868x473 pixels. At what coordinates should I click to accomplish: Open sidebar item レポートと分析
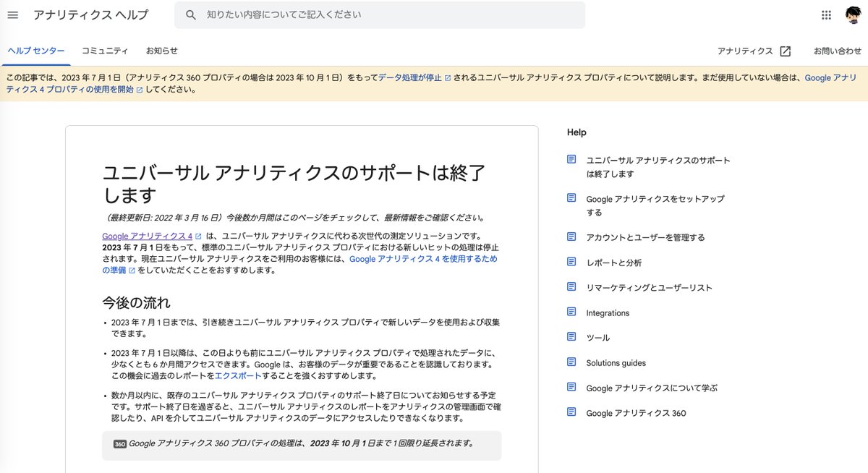[614, 263]
